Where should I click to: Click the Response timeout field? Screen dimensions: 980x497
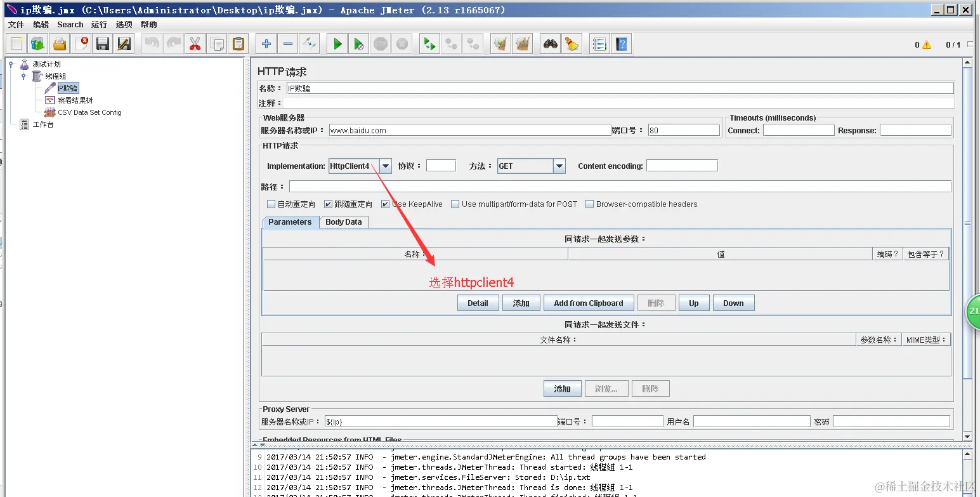(915, 130)
